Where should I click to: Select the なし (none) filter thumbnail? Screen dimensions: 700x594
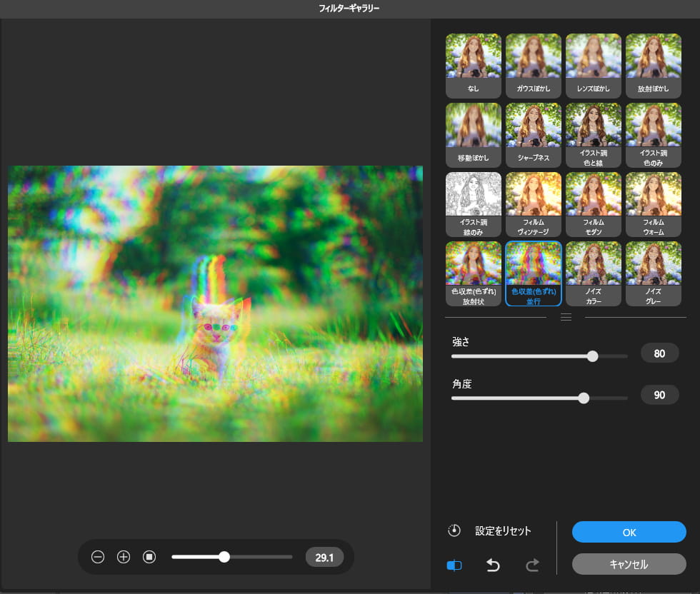pyautogui.click(x=473, y=66)
